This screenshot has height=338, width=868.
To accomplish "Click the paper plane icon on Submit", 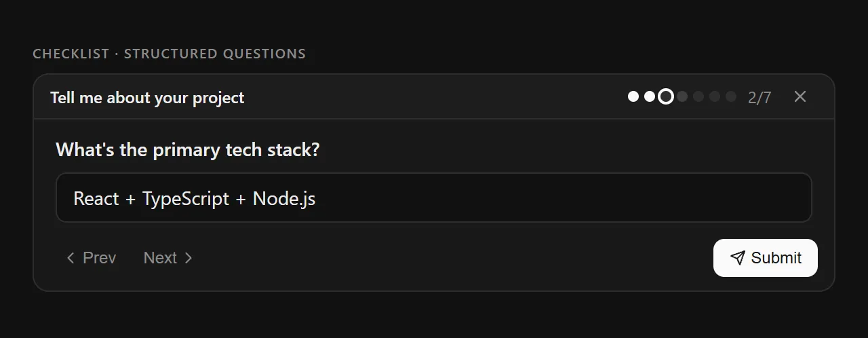I will (x=737, y=258).
